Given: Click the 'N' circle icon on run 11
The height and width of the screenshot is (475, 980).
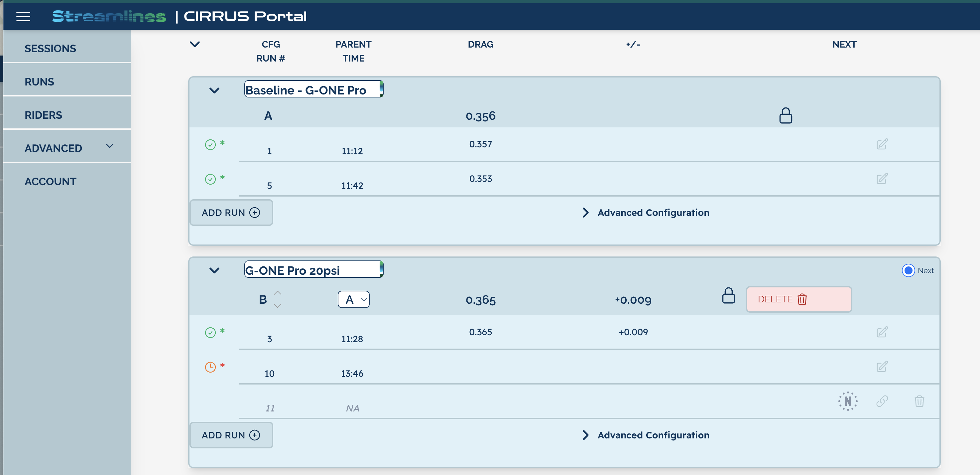Looking at the screenshot, I should tap(848, 401).
